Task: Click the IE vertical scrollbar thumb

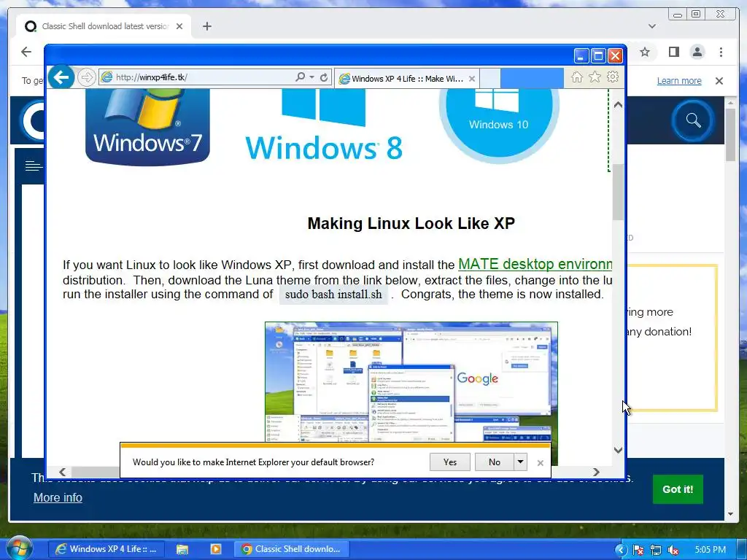Action: [x=619, y=192]
